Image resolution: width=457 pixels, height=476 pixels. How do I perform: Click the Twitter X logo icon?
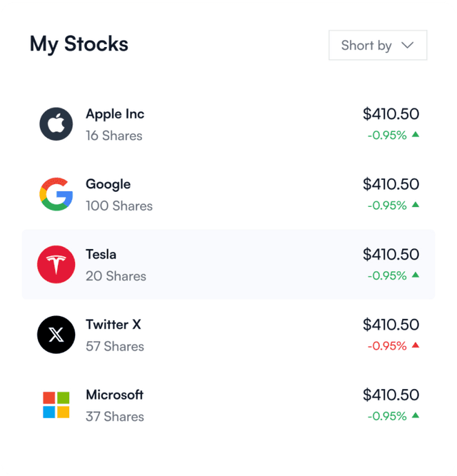[x=56, y=335]
